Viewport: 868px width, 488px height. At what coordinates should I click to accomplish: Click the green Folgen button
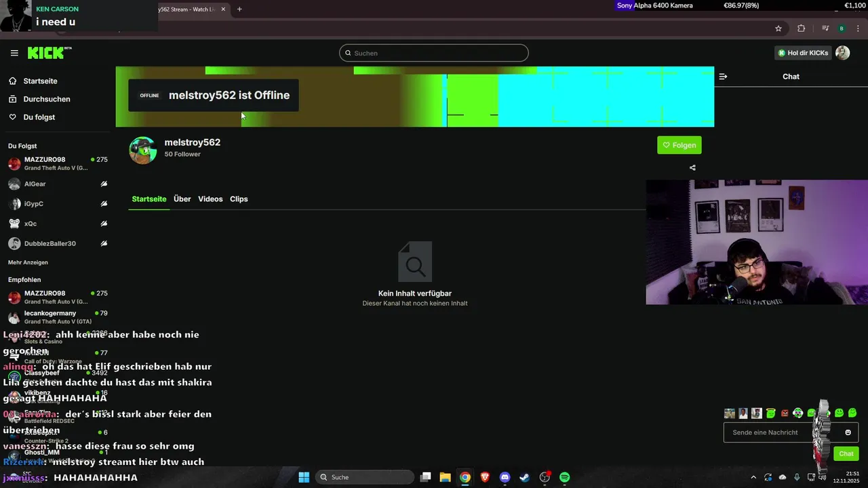pyautogui.click(x=679, y=145)
